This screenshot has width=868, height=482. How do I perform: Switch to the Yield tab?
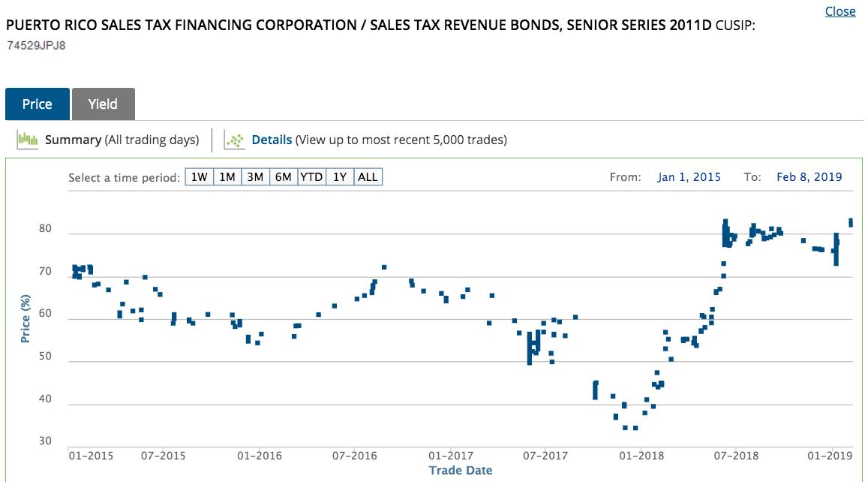coord(103,104)
